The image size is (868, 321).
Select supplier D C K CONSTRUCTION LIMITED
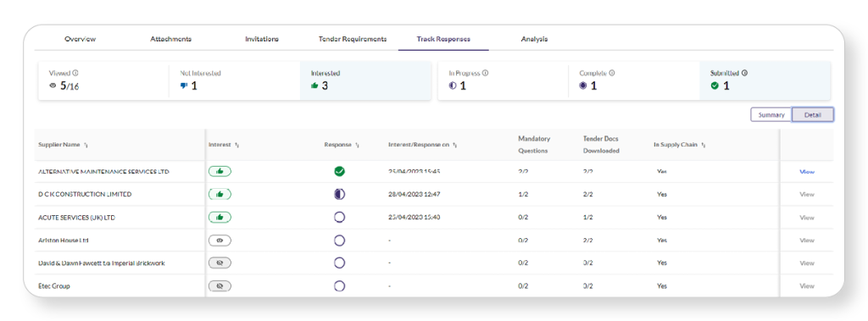(x=85, y=194)
